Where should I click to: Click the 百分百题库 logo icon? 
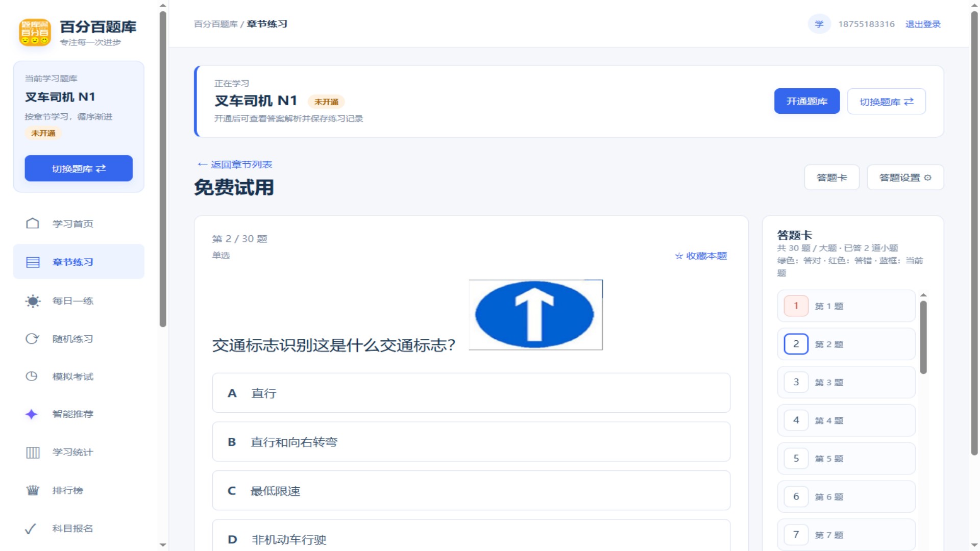pos(35,32)
